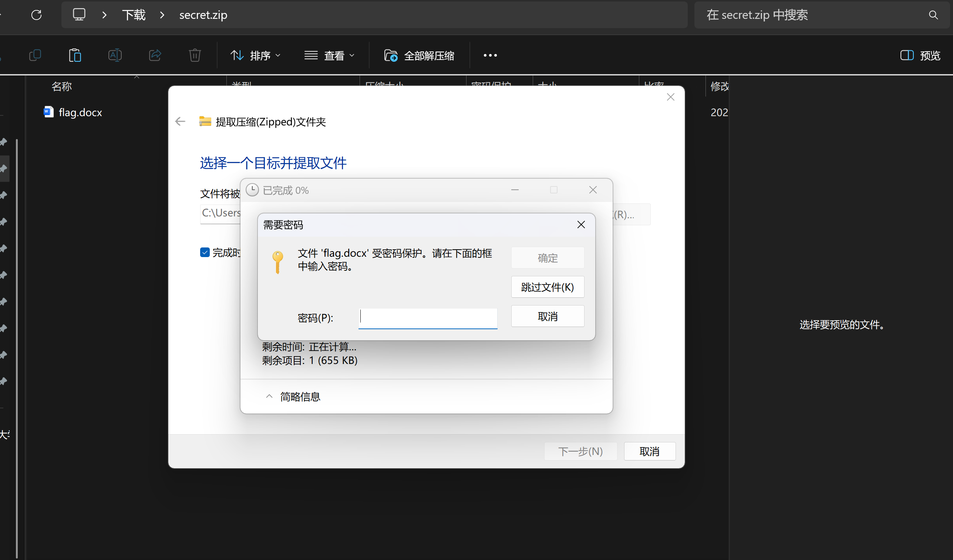Click the 密码(P) password input field
Screen dimensions: 953x560
(x=428, y=318)
